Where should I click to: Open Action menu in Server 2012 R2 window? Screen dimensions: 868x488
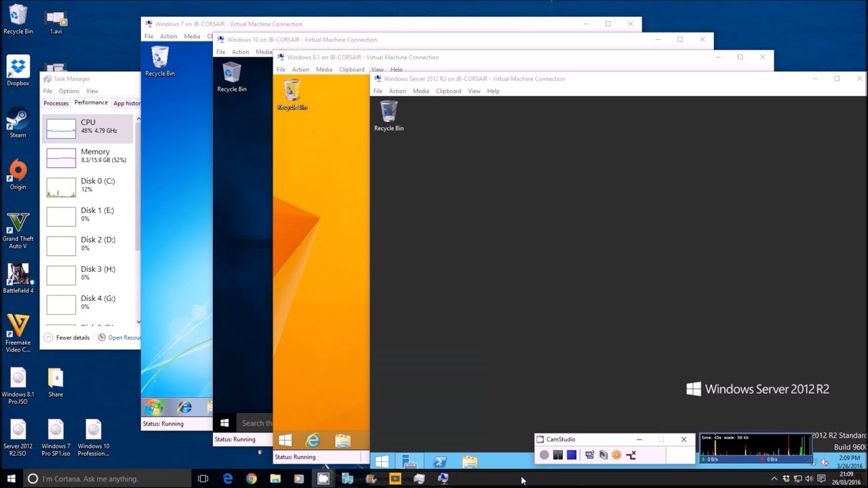pyautogui.click(x=397, y=91)
